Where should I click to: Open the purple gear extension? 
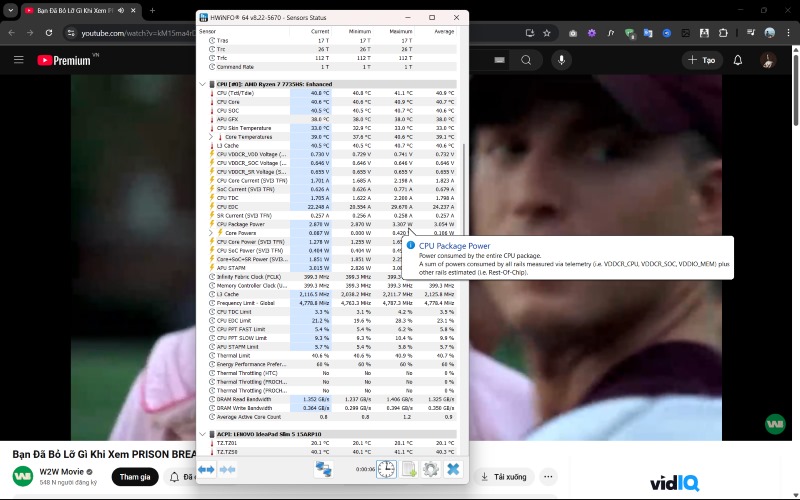(x=592, y=33)
